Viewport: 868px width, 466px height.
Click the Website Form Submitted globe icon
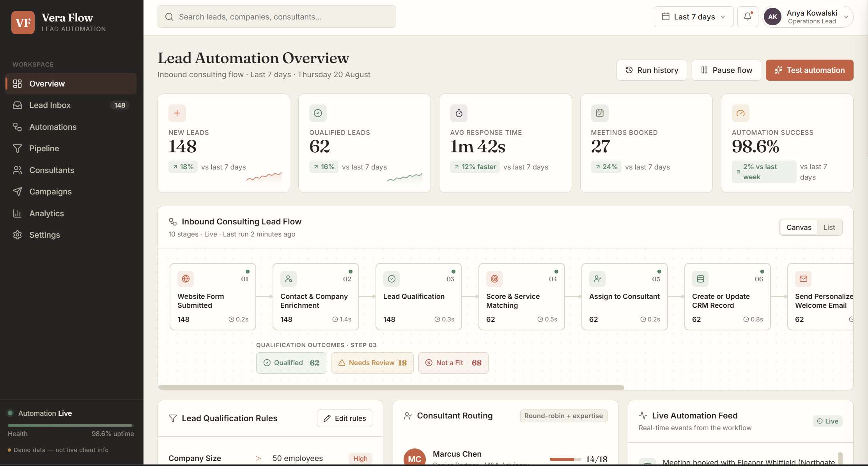(186, 279)
